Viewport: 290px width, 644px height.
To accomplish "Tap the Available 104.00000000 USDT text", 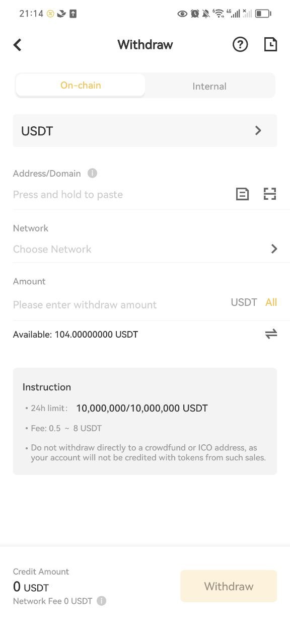I will click(x=76, y=335).
